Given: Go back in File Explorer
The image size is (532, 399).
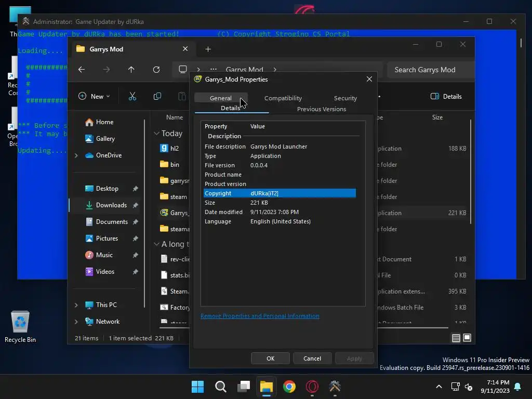Looking at the screenshot, I should click(x=82, y=70).
